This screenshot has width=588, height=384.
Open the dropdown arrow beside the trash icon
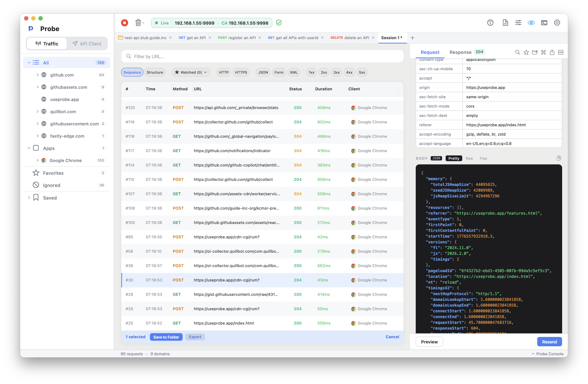(143, 23)
